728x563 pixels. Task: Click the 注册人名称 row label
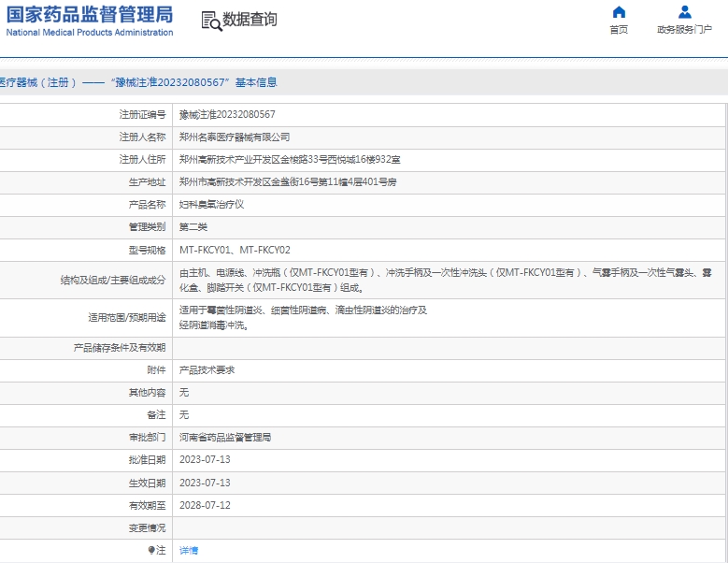coord(143,137)
